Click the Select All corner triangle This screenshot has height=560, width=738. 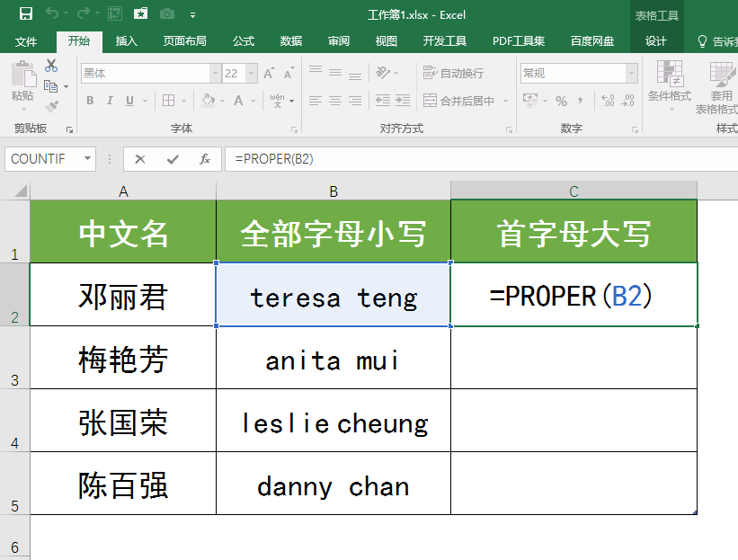[x=21, y=191]
